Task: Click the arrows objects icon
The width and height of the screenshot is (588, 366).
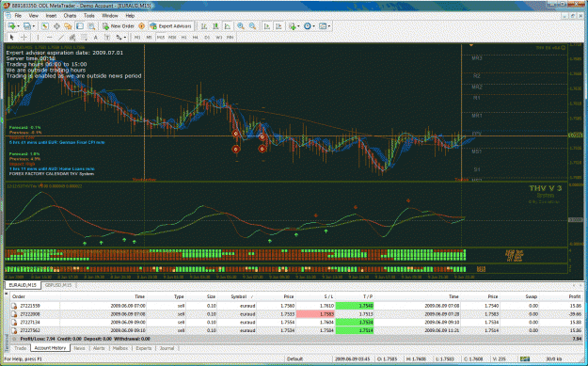Action: pos(119,37)
